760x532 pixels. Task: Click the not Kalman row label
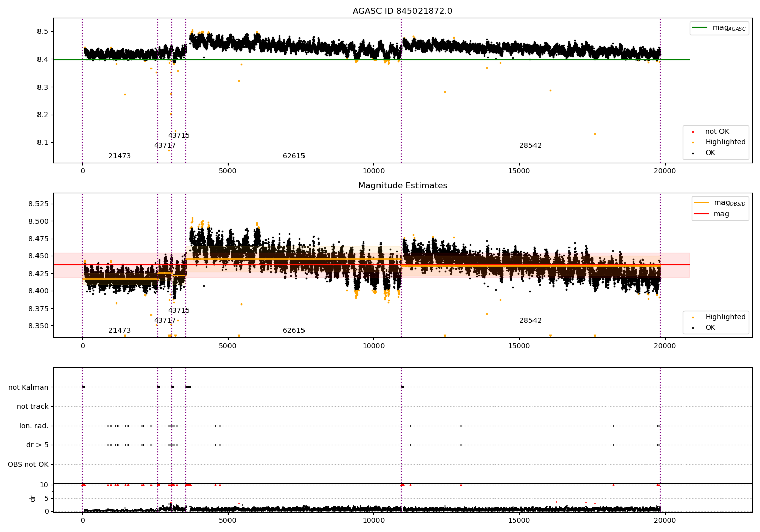point(28,388)
